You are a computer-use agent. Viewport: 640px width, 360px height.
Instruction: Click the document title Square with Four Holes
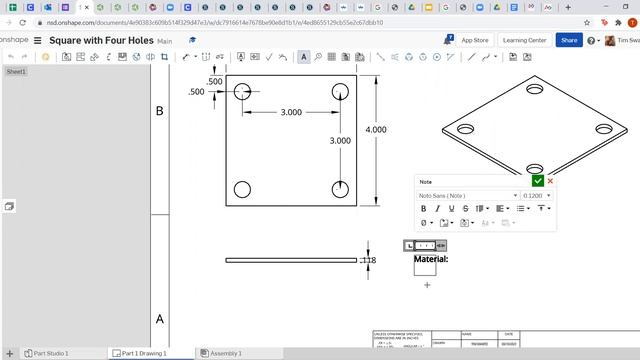click(101, 40)
